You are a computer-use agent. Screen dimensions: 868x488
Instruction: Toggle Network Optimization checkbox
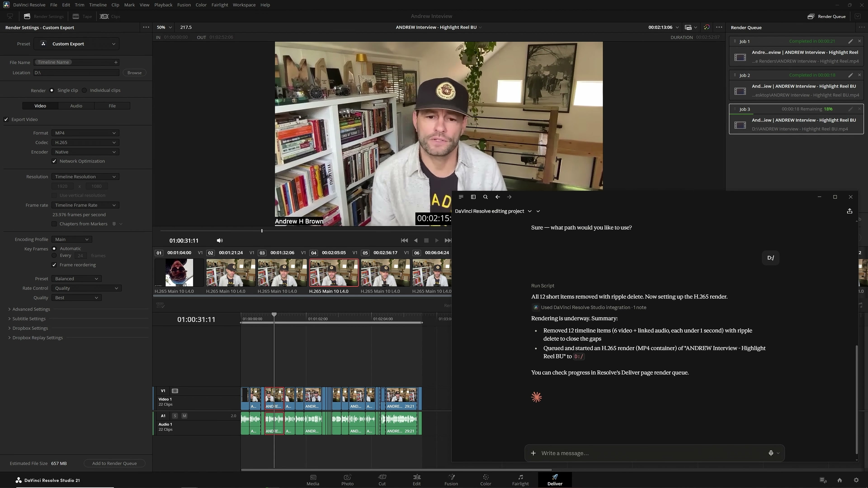coord(54,161)
